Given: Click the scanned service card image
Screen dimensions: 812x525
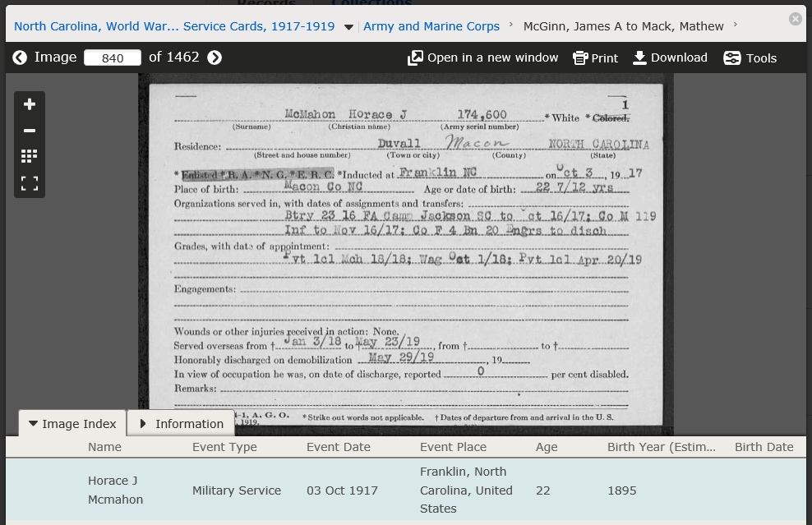Looking at the screenshot, I should pos(406,254).
